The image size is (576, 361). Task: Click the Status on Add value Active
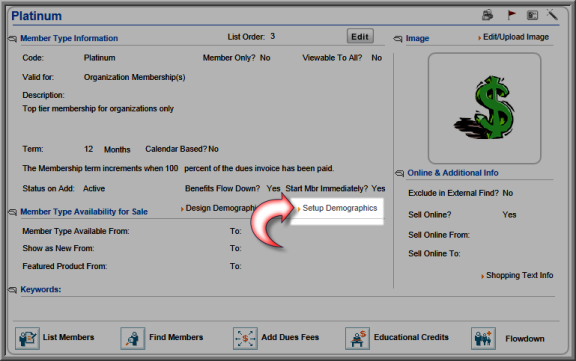point(94,188)
